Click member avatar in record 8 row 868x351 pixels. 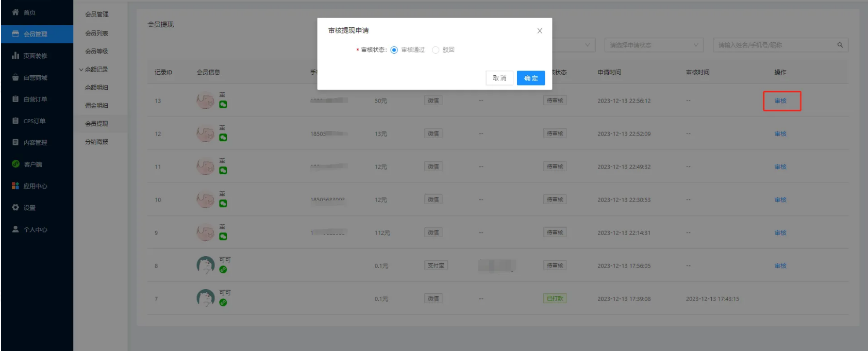click(205, 265)
